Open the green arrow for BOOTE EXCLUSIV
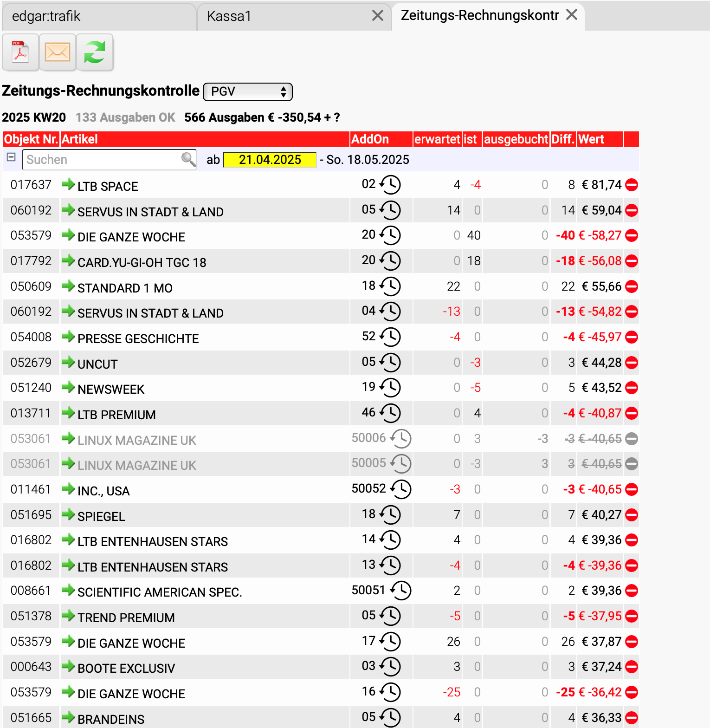This screenshot has height=728, width=710. (x=68, y=666)
